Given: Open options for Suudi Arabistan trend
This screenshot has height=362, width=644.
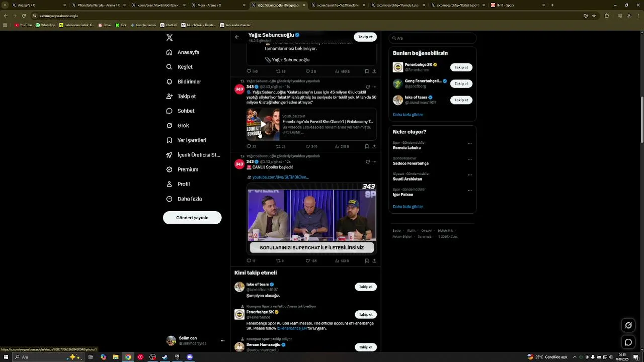Looking at the screenshot, I should tap(470, 175).
